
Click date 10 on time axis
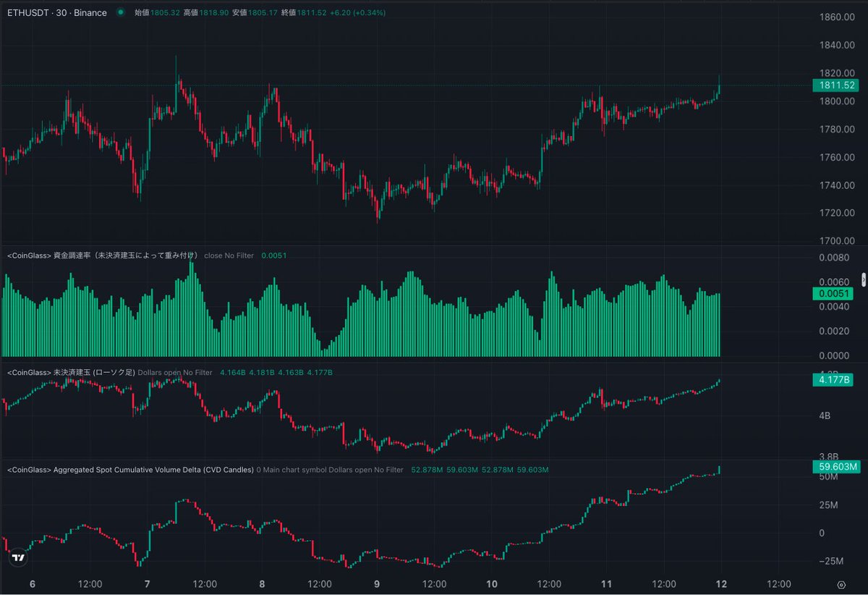(492, 584)
